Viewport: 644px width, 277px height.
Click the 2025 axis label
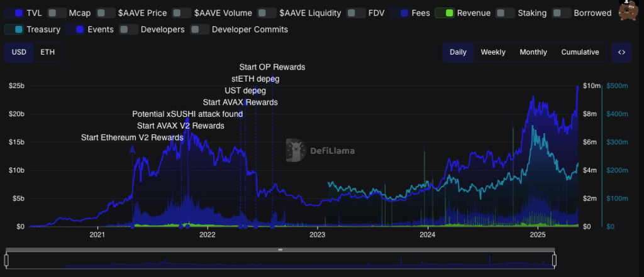(538, 235)
